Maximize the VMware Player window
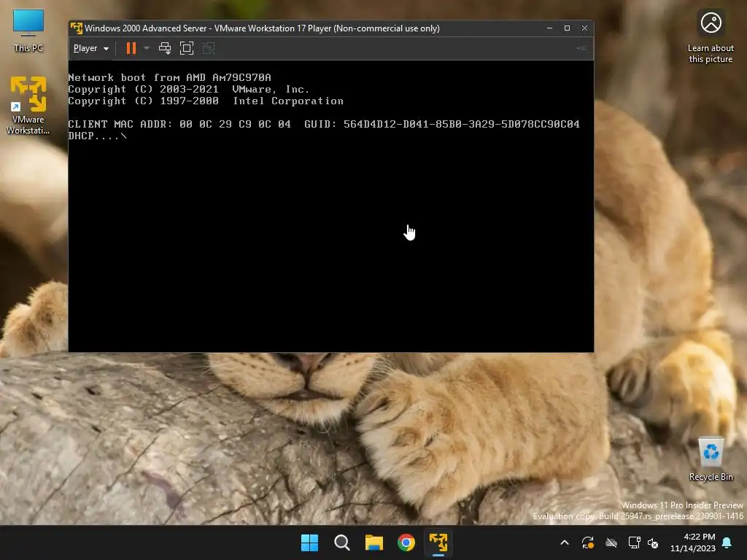The width and height of the screenshot is (747, 560). point(567,28)
